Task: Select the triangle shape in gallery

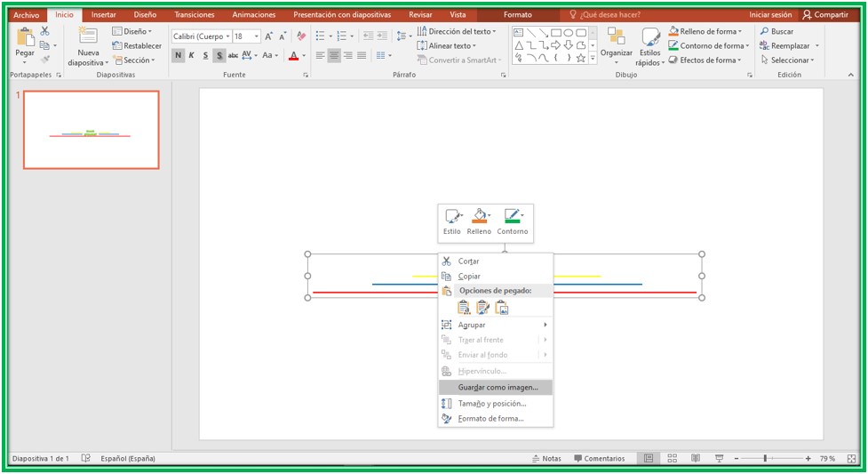Action: 519,44
